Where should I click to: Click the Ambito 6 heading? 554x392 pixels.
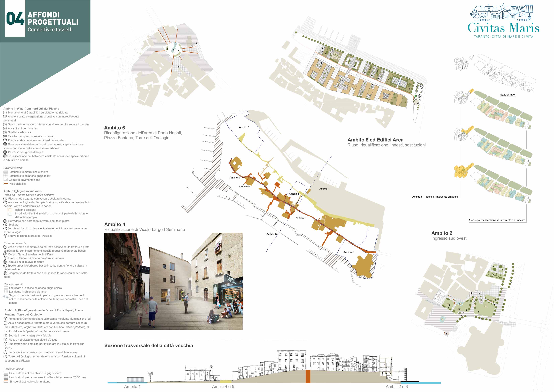click(x=114, y=128)
